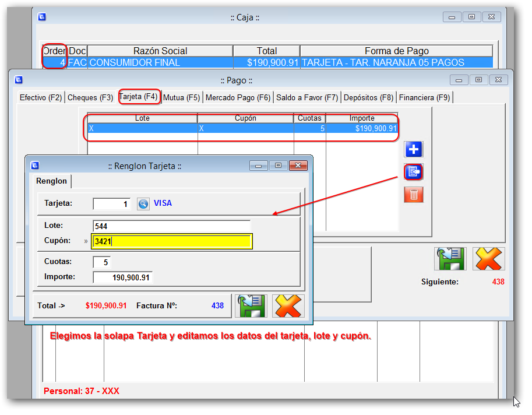This screenshot has width=532, height=415.
Task: Open the Financiera (F9) tab
Action: click(x=424, y=97)
